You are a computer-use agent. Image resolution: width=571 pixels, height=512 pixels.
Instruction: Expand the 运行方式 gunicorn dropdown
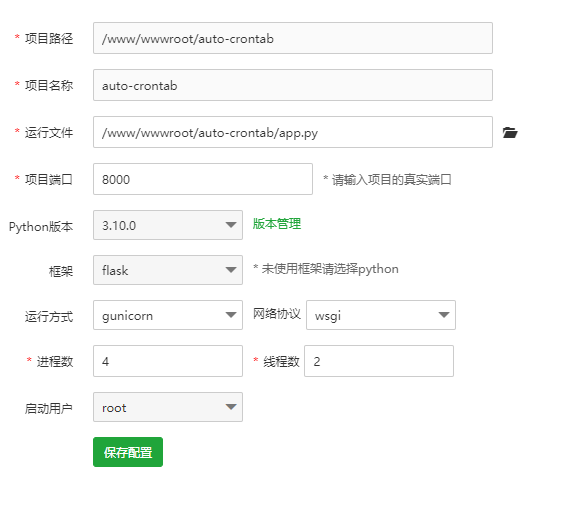[168, 315]
